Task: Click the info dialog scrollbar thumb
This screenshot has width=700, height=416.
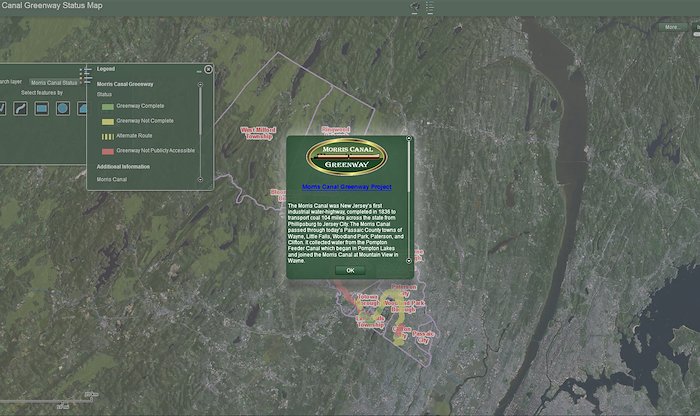Action: coord(408,167)
